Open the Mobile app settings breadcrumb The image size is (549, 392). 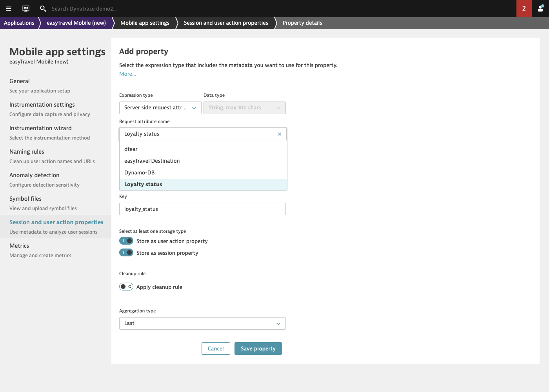145,23
